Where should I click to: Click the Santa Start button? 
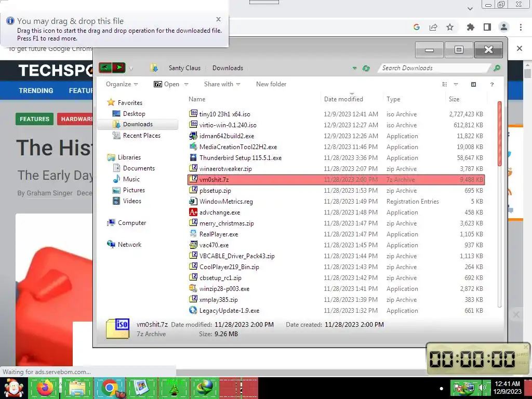[x=13, y=388]
